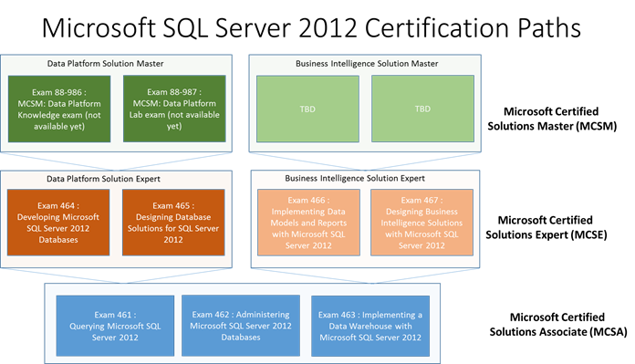Click the Microsoft Certified Solutions Master (MCSM) label
The width and height of the screenshot is (635, 364).
click(x=552, y=119)
